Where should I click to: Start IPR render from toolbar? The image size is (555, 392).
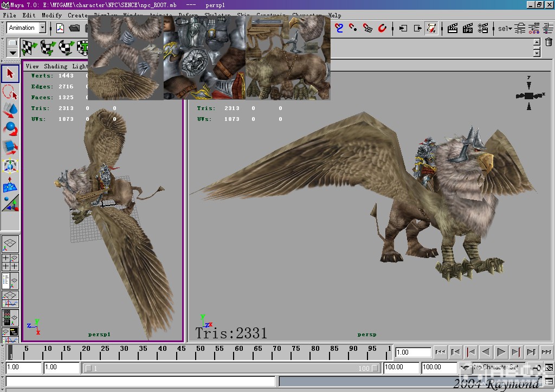pyautogui.click(x=468, y=28)
